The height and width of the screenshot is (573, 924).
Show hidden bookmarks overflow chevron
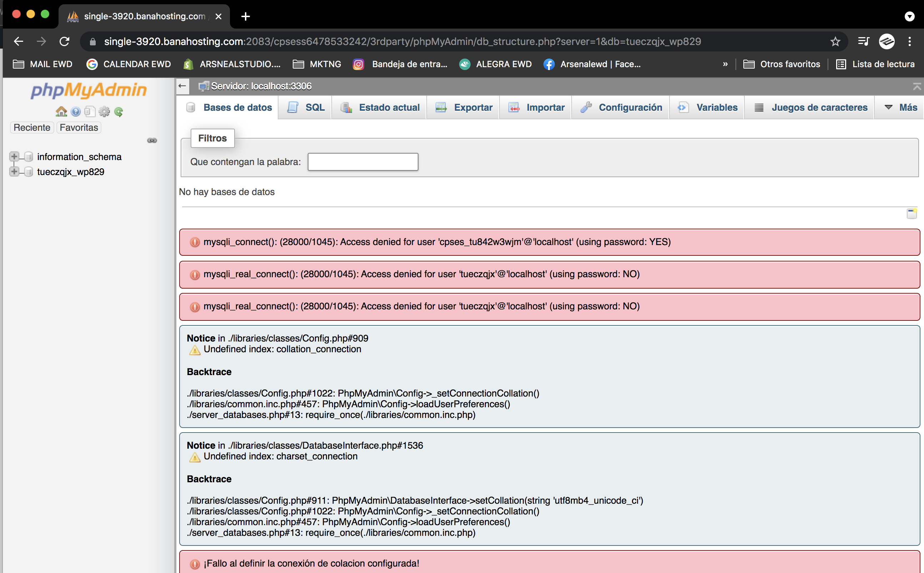pos(725,64)
